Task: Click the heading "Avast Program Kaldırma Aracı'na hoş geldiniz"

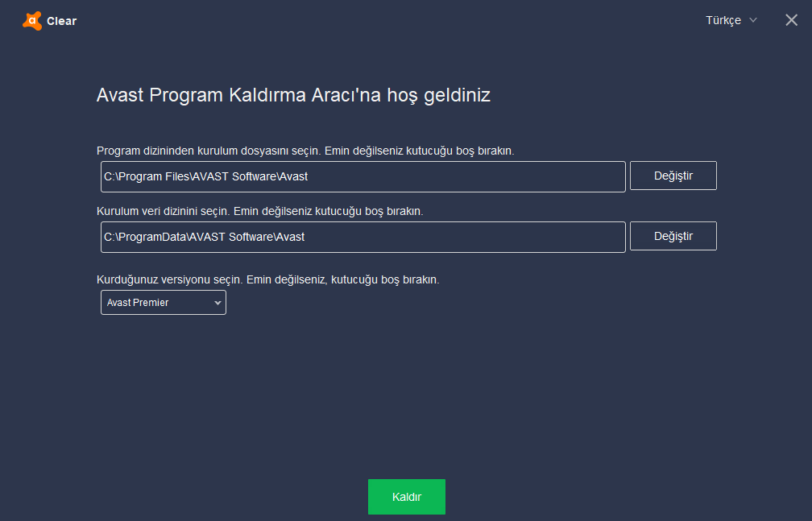Action: (293, 95)
